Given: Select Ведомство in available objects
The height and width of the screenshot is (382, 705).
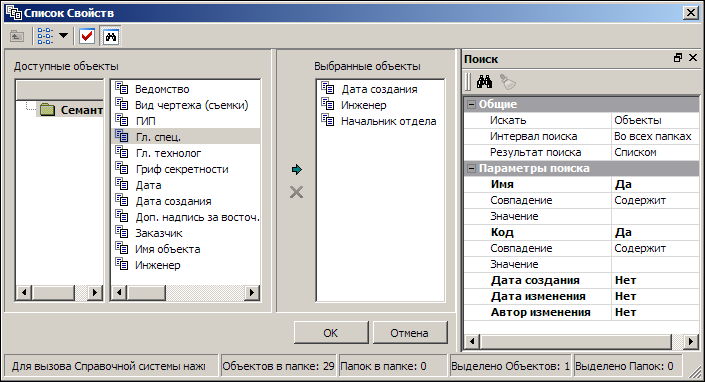Looking at the screenshot, I should point(162,89).
